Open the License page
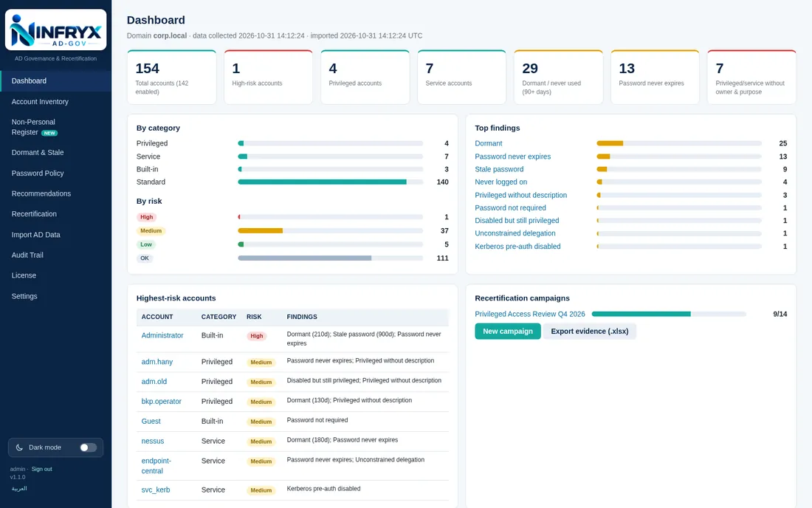Screen dimensions: 812x508 click(x=56, y=275)
